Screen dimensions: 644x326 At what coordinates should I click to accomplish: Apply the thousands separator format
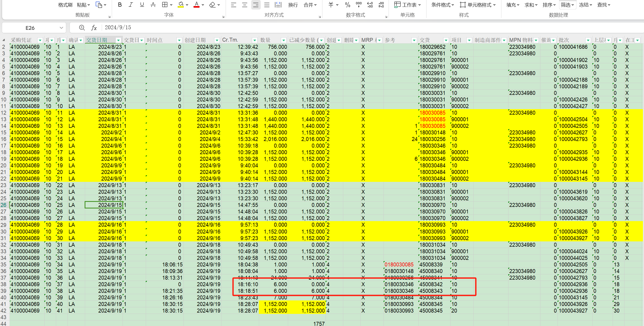[x=359, y=5]
